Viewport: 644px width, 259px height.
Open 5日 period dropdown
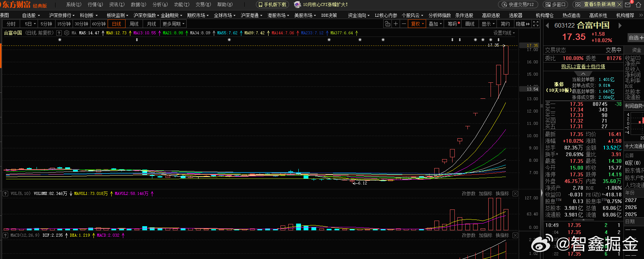(30, 24)
